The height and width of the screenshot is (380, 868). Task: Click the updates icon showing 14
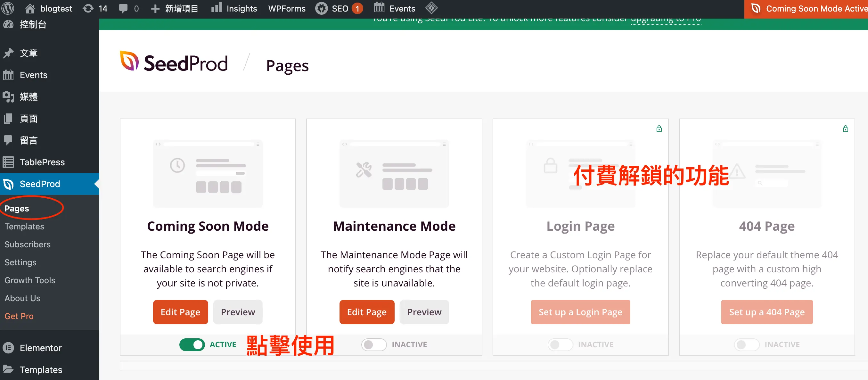tap(88, 8)
